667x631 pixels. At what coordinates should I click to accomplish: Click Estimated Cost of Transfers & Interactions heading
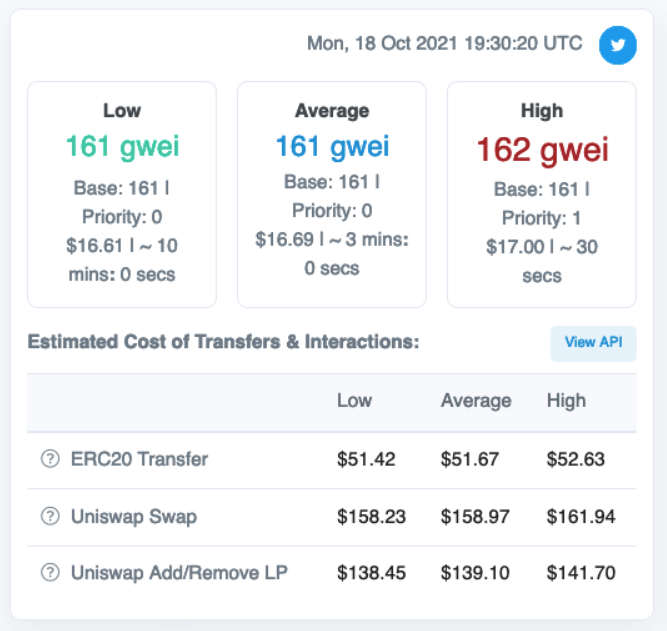coord(223,342)
